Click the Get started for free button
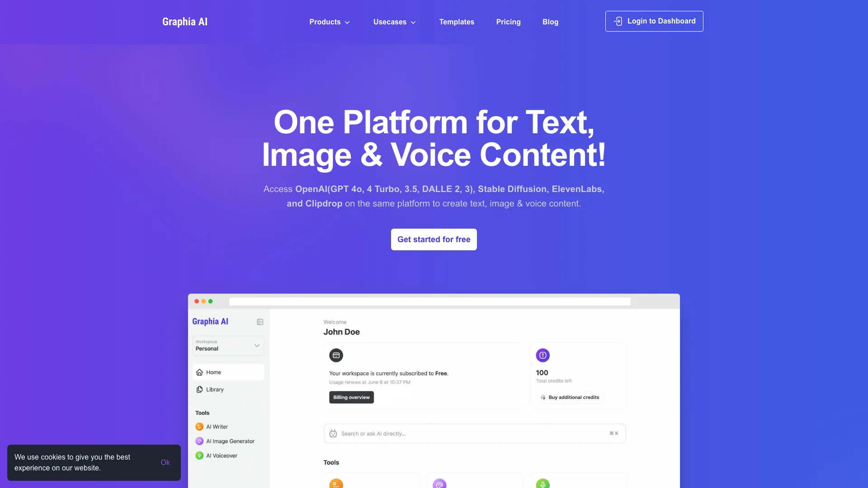This screenshot has width=868, height=488. click(434, 239)
